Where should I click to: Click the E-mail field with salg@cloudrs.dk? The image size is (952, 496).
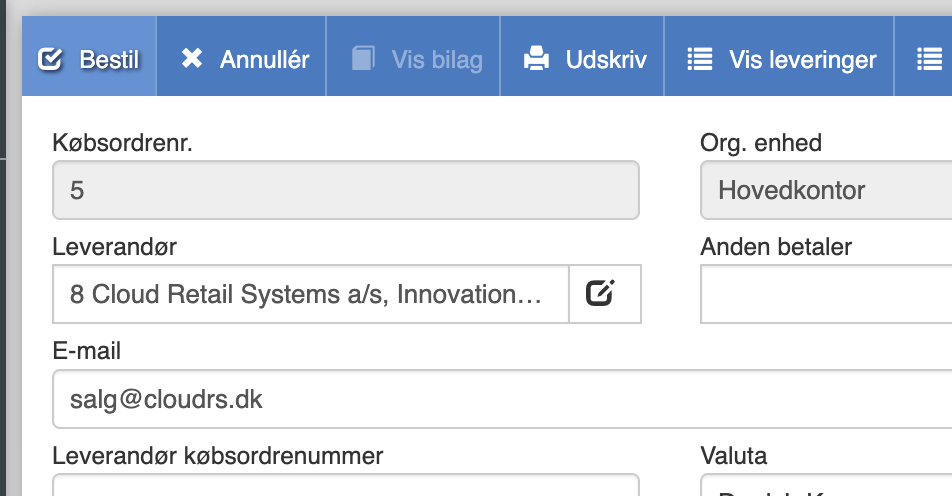500,400
